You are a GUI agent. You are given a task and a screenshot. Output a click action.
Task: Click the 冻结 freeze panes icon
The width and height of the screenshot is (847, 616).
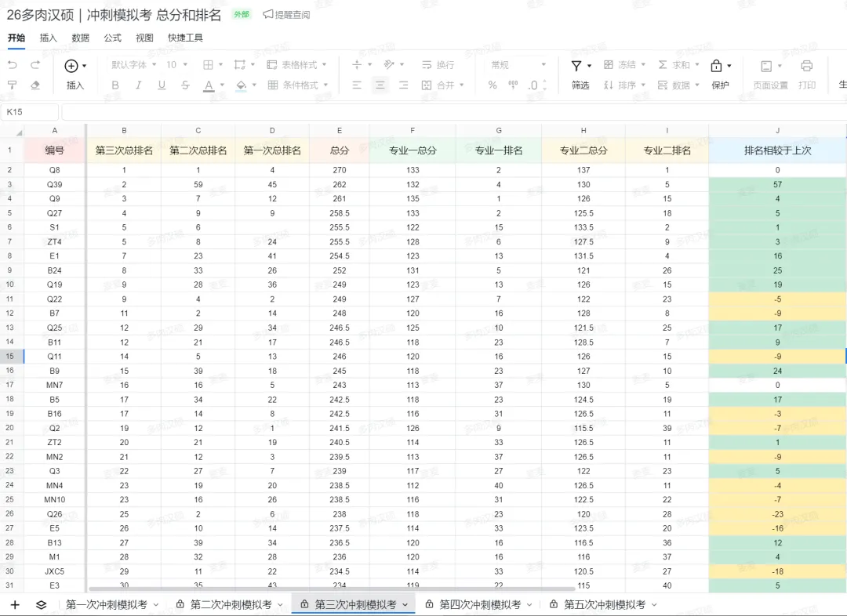click(609, 65)
